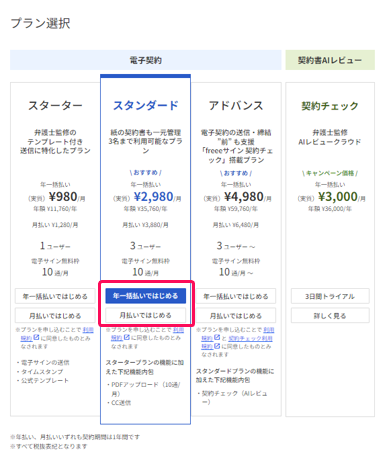391x456 pixels.
Task: Select the 電子契約 category header
Action: click(x=146, y=60)
